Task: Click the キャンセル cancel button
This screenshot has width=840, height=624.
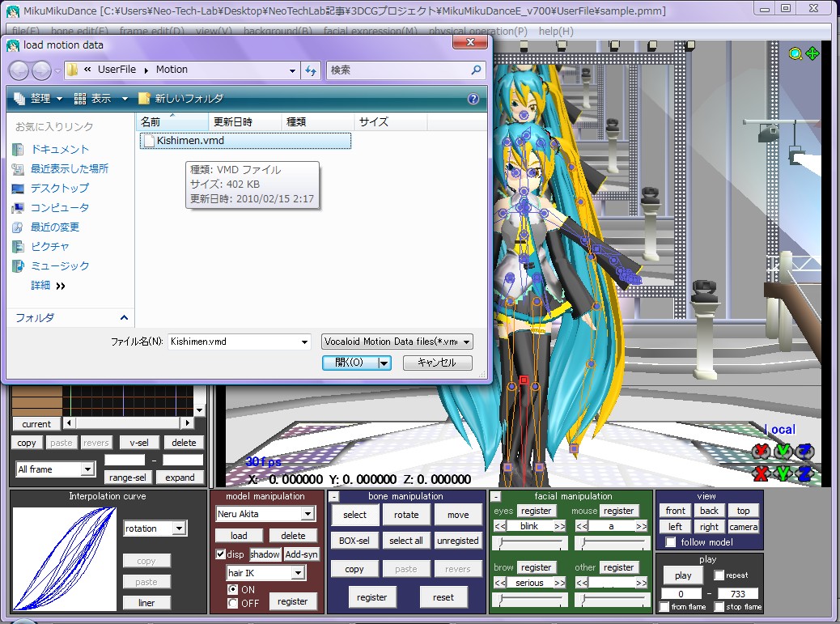Action: 437,363
